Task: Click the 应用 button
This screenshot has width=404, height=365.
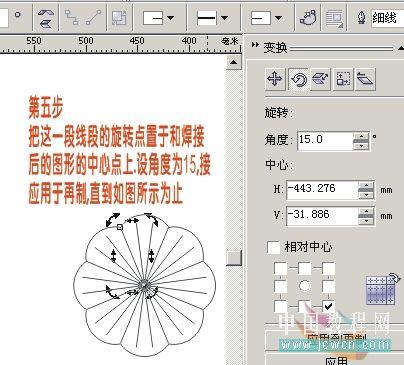Action: pos(334,360)
